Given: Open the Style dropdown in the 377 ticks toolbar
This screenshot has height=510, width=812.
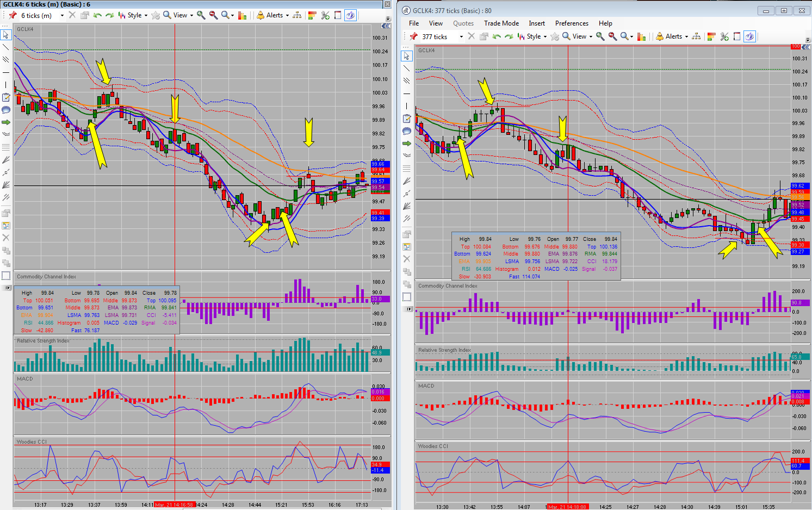Looking at the screenshot, I should tap(533, 36).
